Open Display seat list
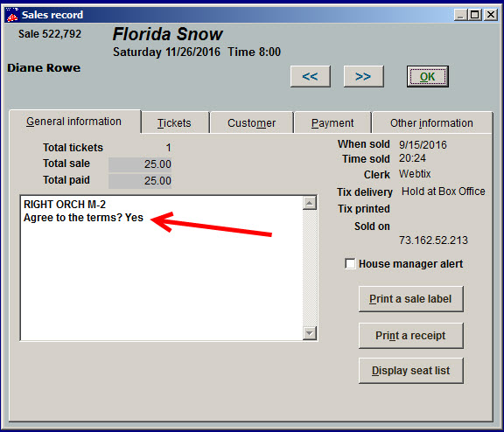504x432 pixels. pyautogui.click(x=410, y=371)
